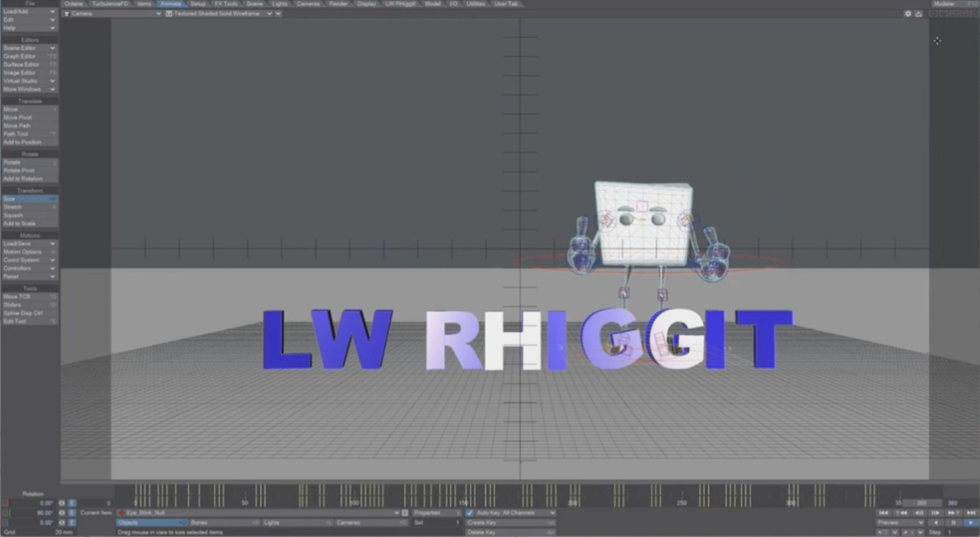Switch item selection mode to Cameras
980x537 pixels.
[370, 523]
